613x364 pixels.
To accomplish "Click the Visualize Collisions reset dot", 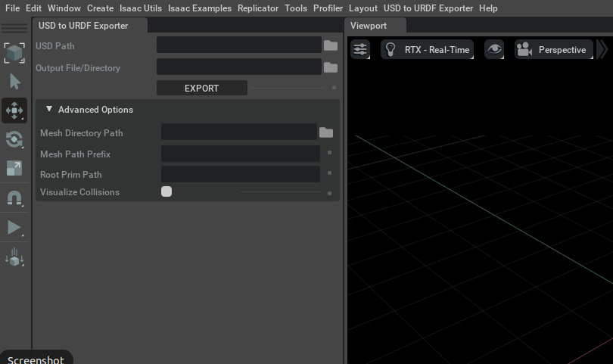I will 329,193.
